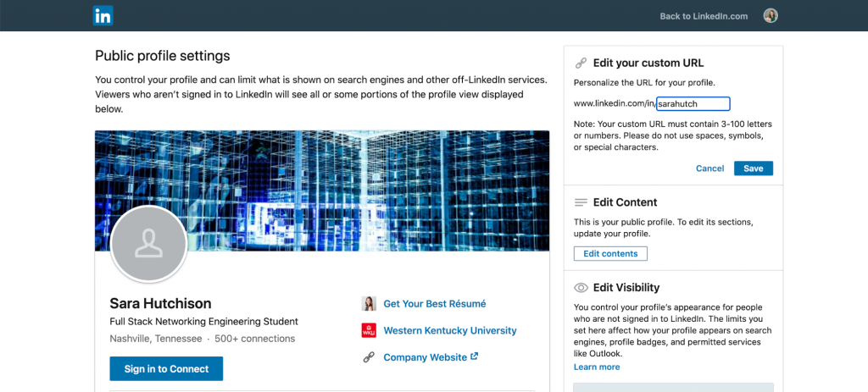868x392 pixels.
Task: Click the Edit Content heading
Action: tap(625, 202)
